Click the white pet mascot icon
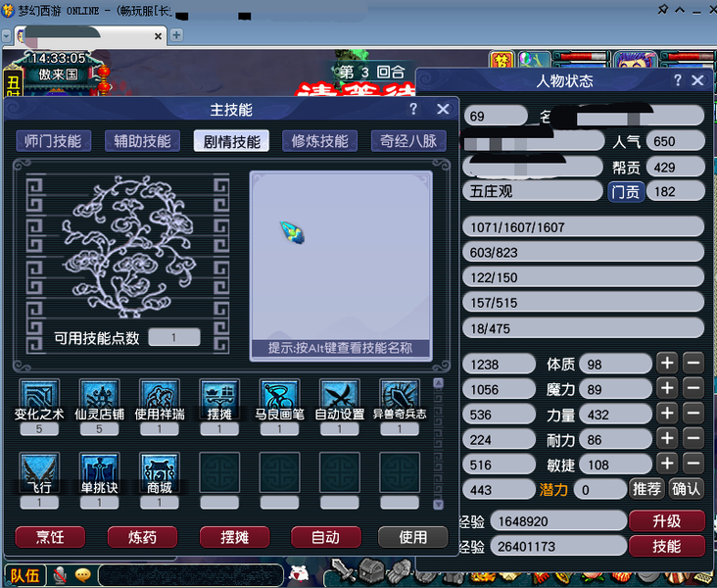The width and height of the screenshot is (717, 588). (x=299, y=573)
